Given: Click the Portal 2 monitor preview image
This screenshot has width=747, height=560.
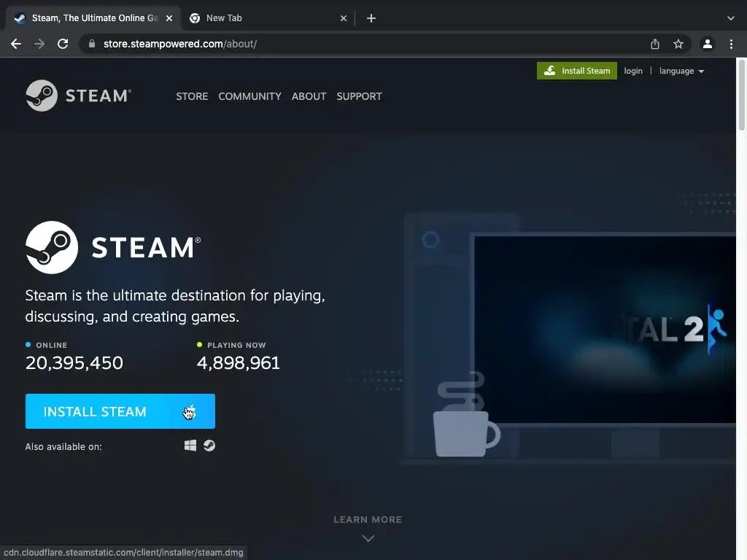Looking at the screenshot, I should 605,329.
